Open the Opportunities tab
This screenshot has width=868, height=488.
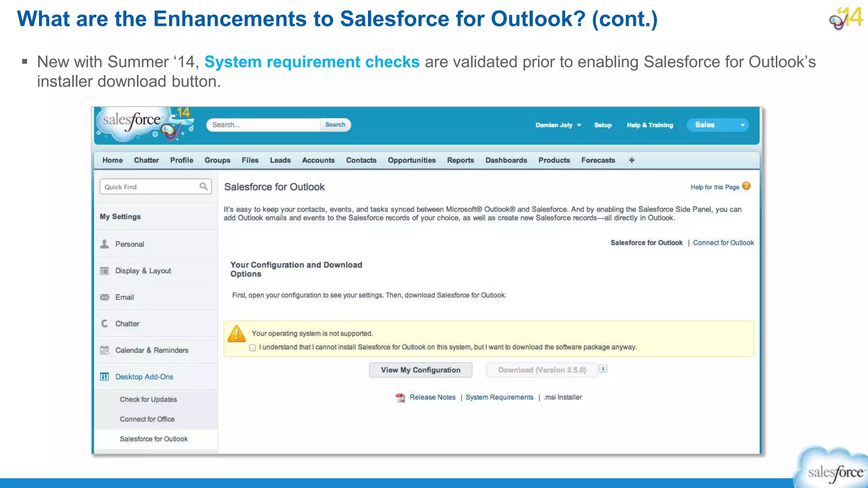click(x=412, y=160)
